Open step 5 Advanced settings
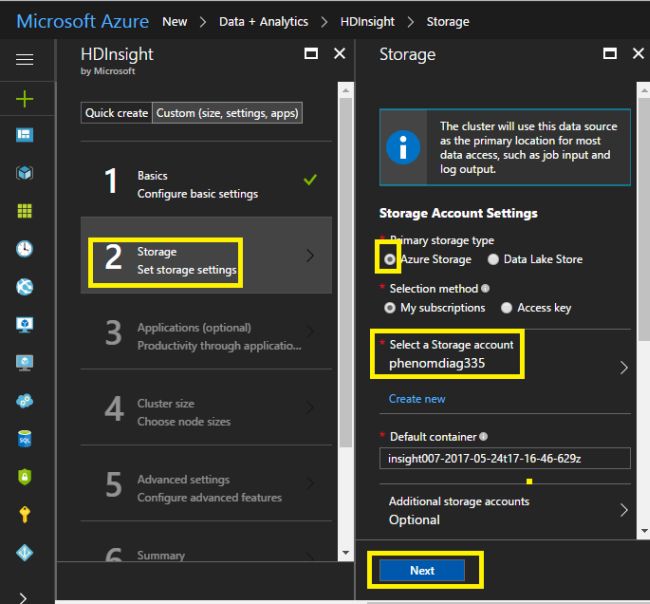Image resolution: width=650 pixels, height=604 pixels. (206, 484)
